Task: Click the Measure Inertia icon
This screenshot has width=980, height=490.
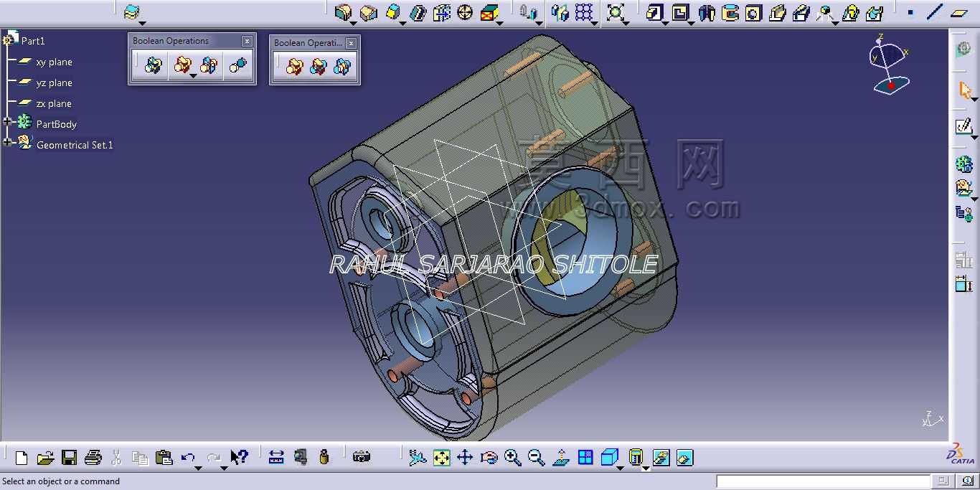Action: [324, 457]
